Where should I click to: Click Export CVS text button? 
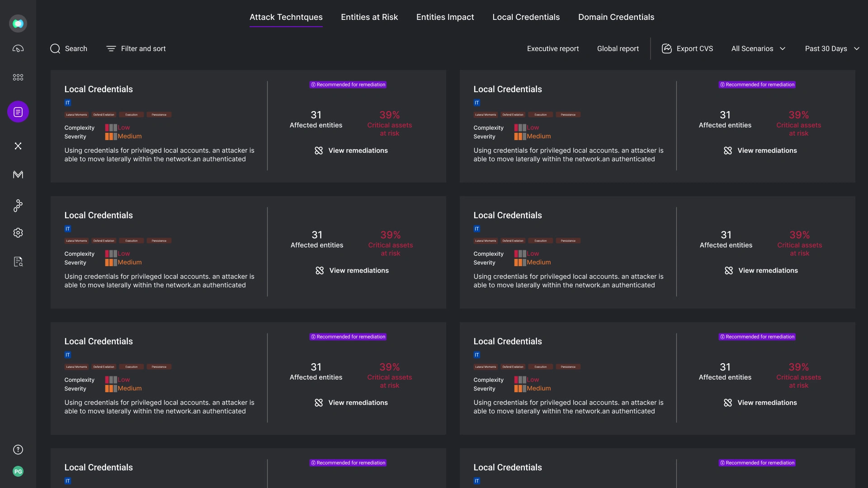[695, 48]
